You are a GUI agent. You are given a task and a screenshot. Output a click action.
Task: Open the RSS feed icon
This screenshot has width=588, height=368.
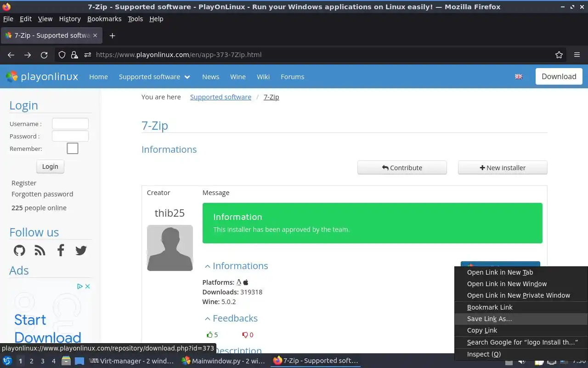[x=40, y=250]
